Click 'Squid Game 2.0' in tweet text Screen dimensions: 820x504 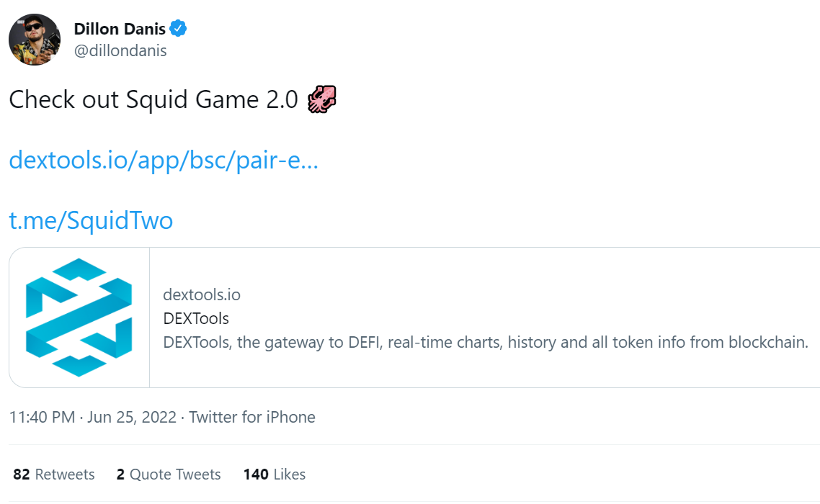tap(212, 99)
